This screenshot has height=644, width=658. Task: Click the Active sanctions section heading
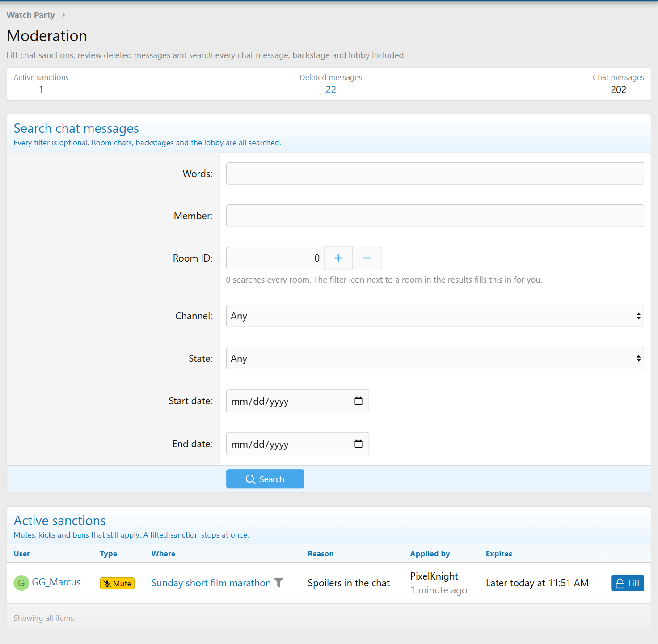(60, 521)
